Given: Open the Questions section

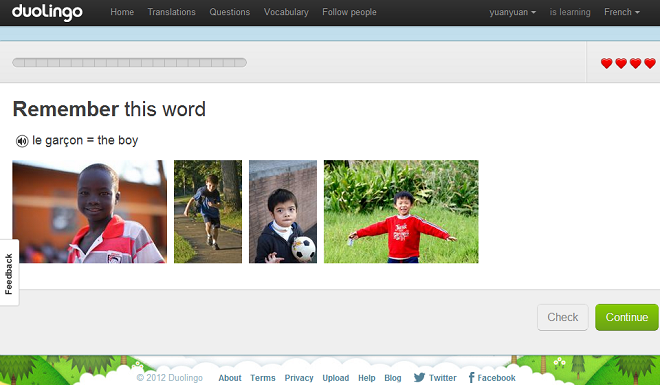Looking at the screenshot, I should (230, 12).
